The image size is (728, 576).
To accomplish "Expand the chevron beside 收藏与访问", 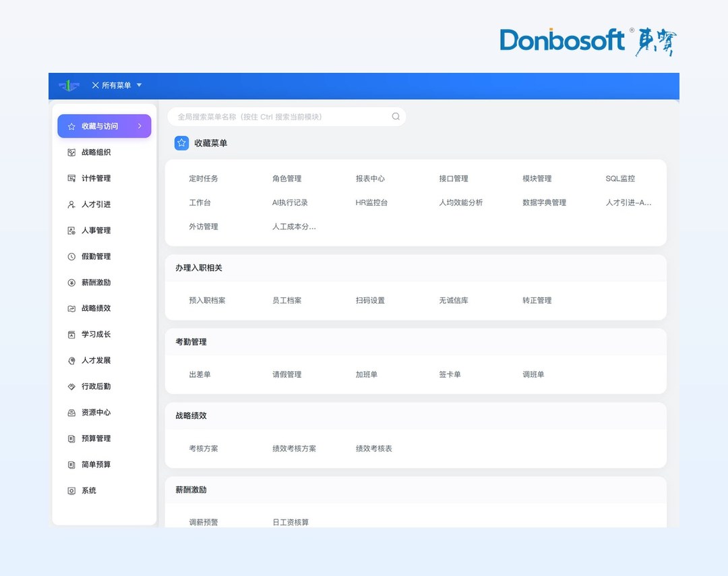I will point(140,126).
